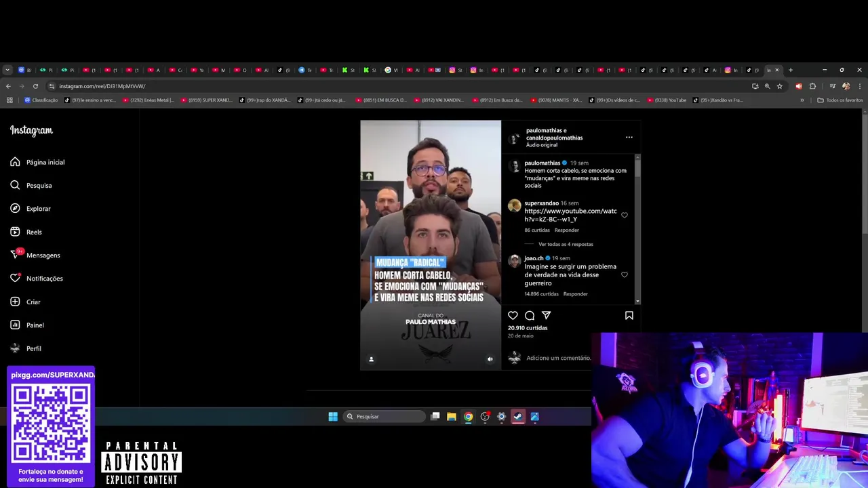
Task: Open superxandao's profile from comment
Action: [541, 203]
